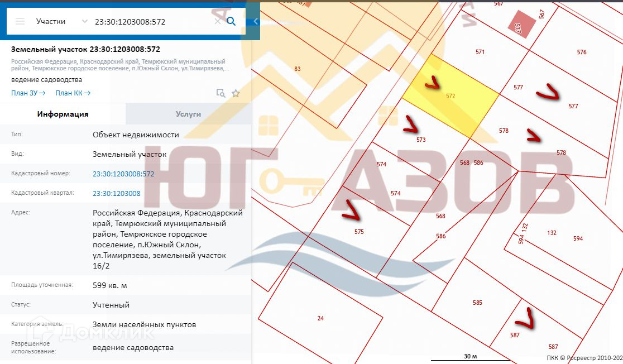This screenshot has width=623, height=364.
Task: Open the План КК link
Action: pos(73,93)
